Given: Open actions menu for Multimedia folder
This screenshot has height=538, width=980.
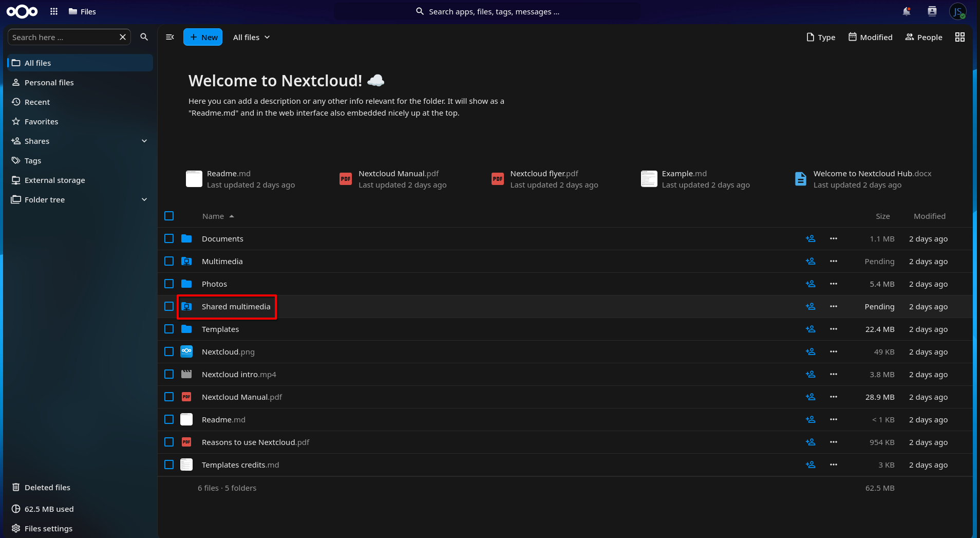Looking at the screenshot, I should point(834,261).
